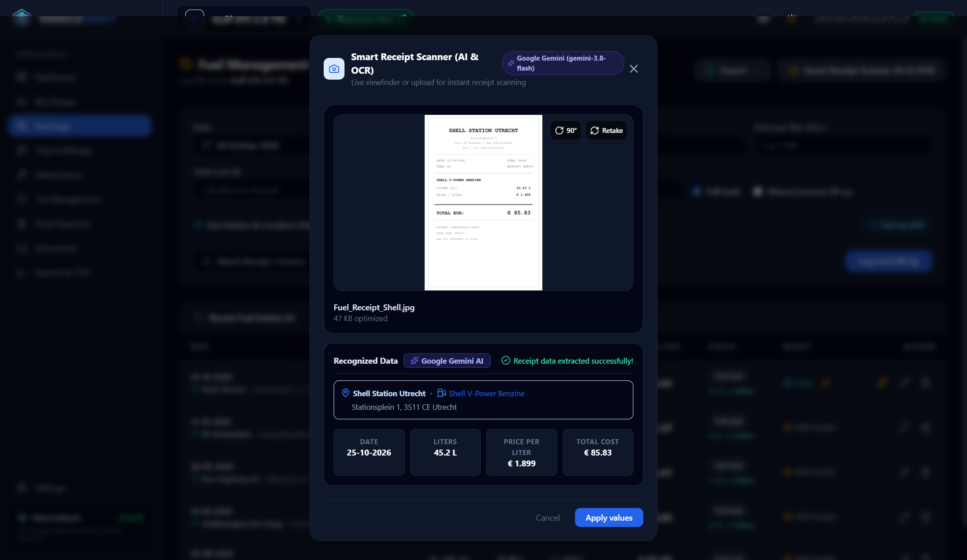This screenshot has height=560, width=967.
Task: Click the TOTAL COST value € 85.83
Action: click(x=598, y=453)
